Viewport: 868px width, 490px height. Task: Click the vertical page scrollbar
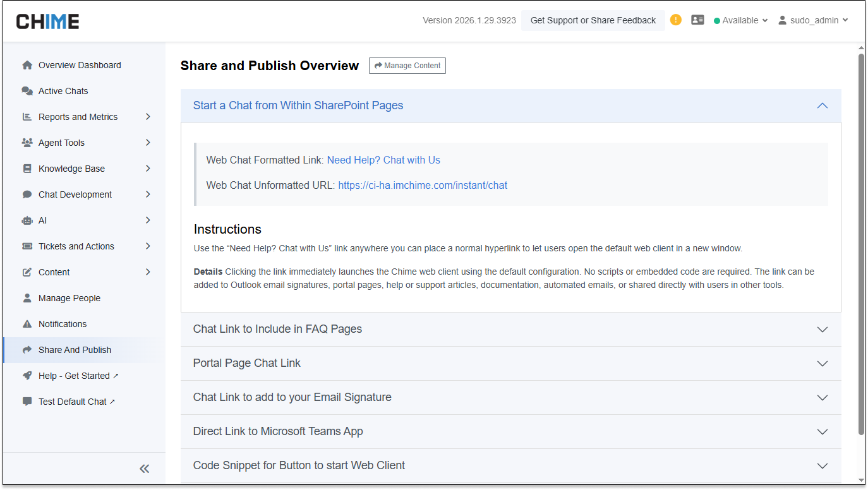(861, 243)
